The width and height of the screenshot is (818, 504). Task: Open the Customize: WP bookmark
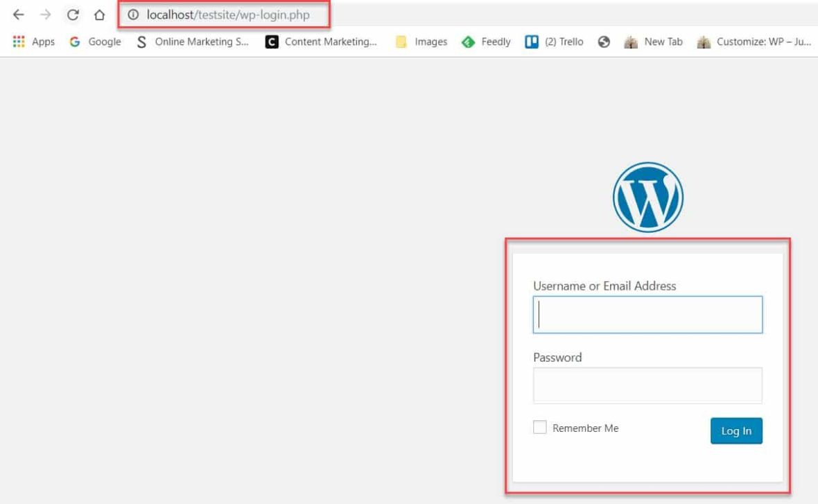click(754, 42)
